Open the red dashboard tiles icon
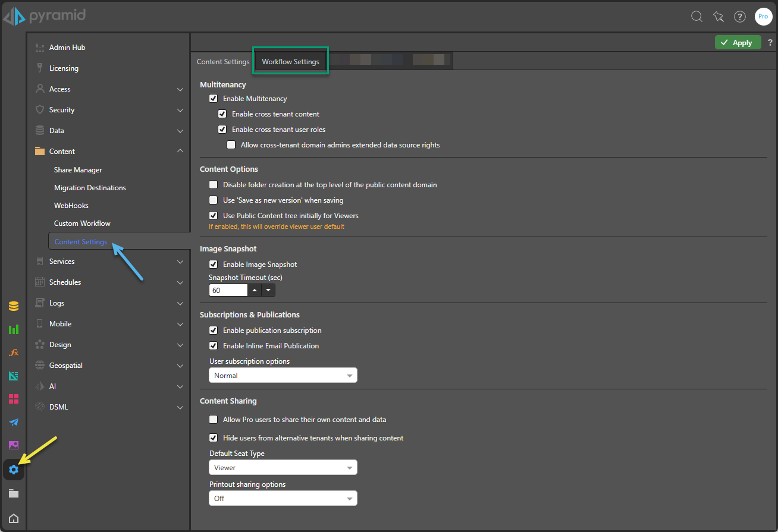778x532 pixels. pos(14,399)
